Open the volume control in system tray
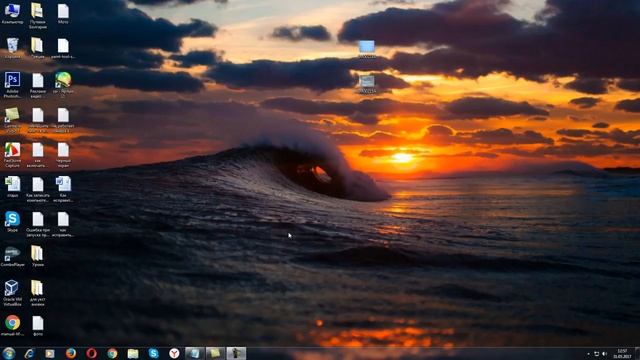The width and height of the screenshot is (640, 360). point(605,354)
